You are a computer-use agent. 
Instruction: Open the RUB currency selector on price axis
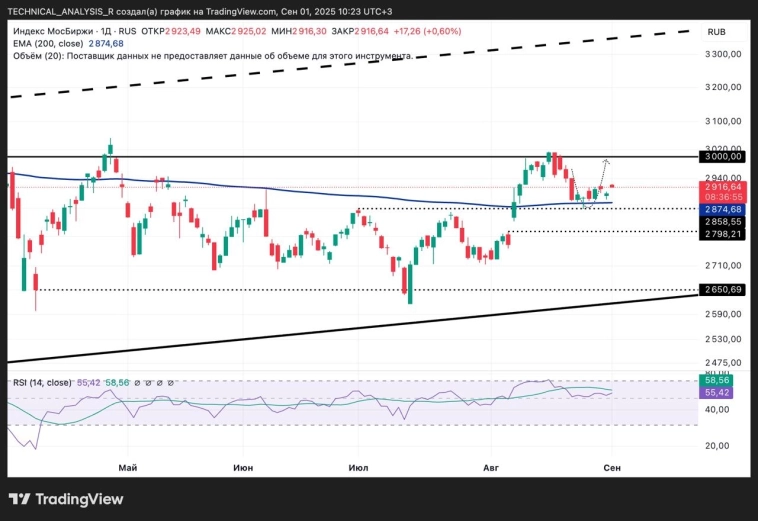click(x=716, y=32)
